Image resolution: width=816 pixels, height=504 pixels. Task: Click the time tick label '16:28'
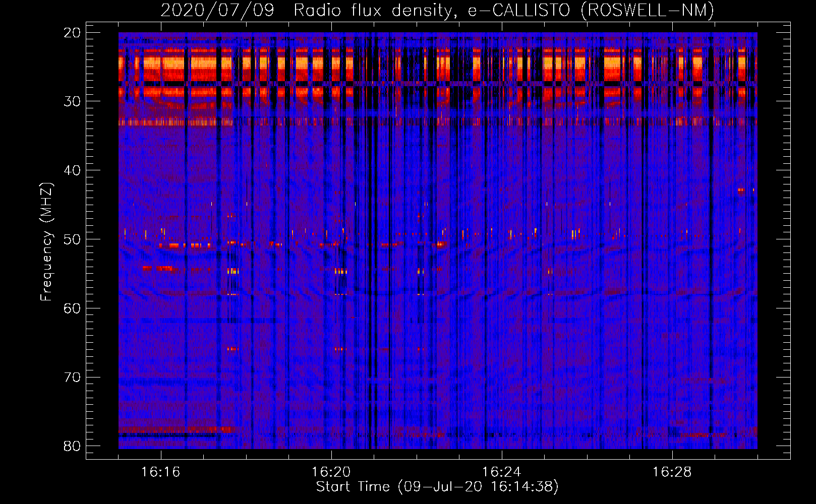coord(672,472)
